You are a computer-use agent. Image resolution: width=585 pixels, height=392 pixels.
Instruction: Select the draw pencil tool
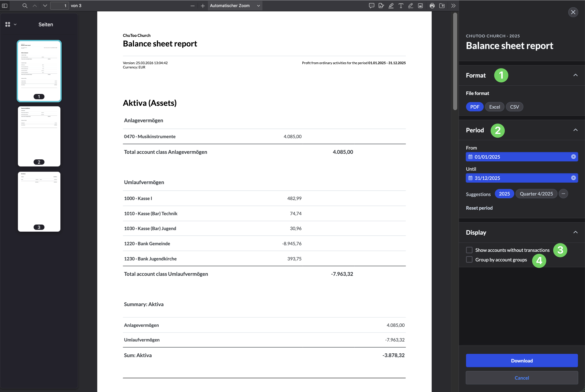(x=411, y=6)
